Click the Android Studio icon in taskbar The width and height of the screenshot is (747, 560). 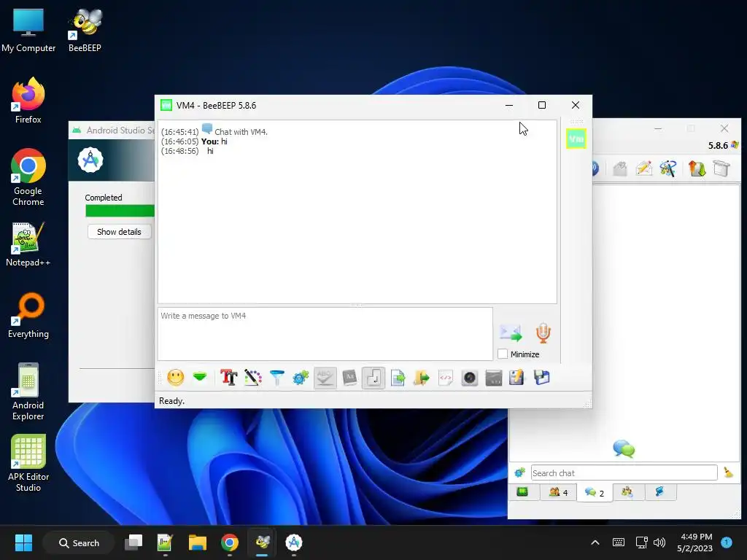[x=294, y=542]
